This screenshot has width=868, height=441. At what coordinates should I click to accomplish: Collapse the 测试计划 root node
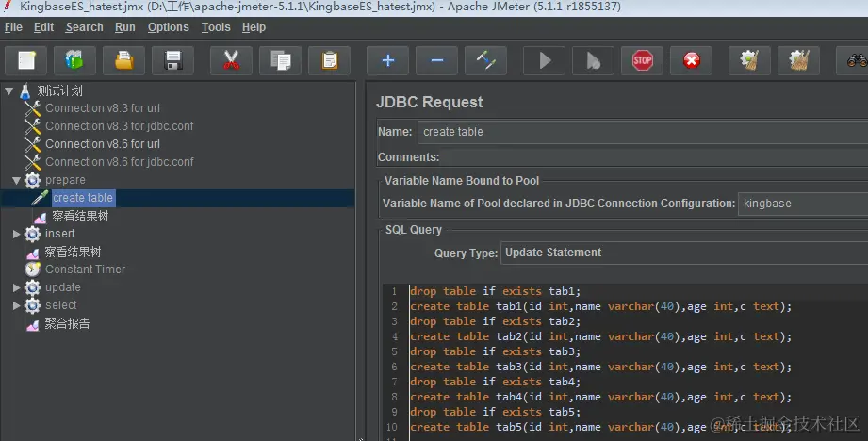[x=8, y=90]
